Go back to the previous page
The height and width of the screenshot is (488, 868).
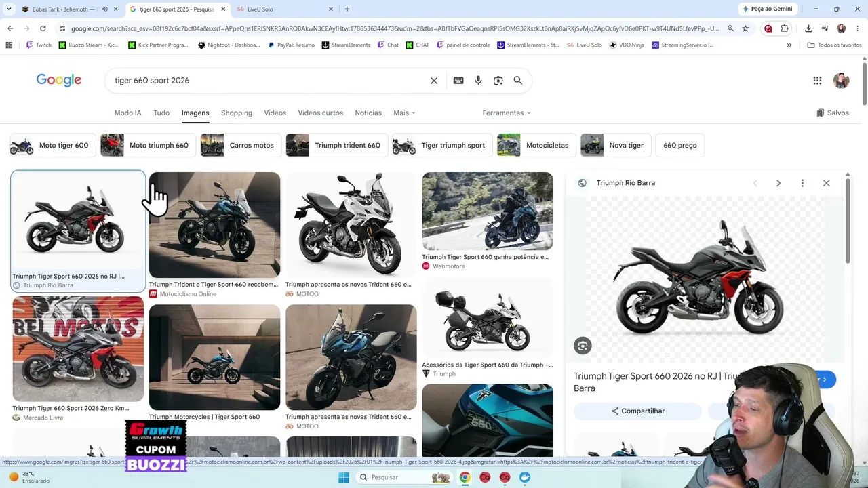(x=10, y=28)
